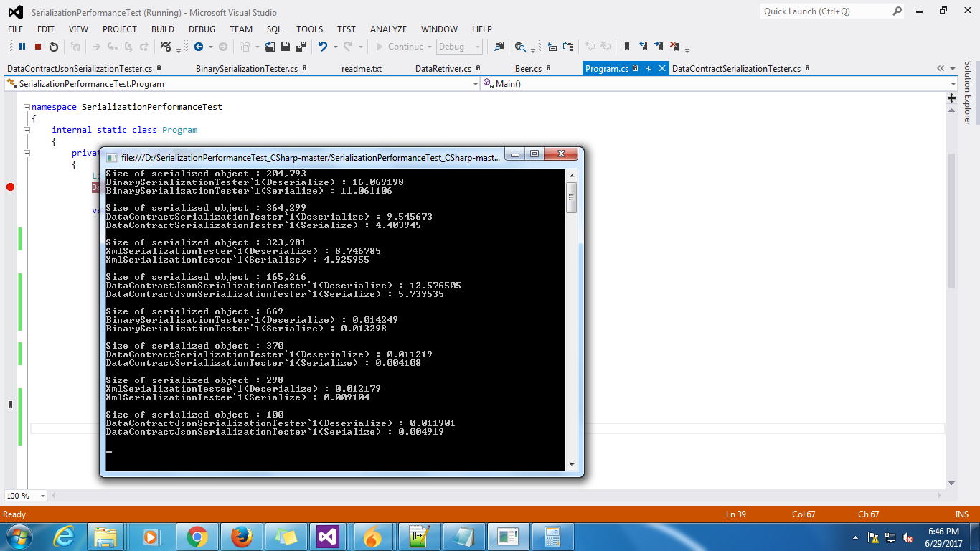Click the Navigate Backward arrow
980x551 pixels.
pyautogui.click(x=199, y=47)
